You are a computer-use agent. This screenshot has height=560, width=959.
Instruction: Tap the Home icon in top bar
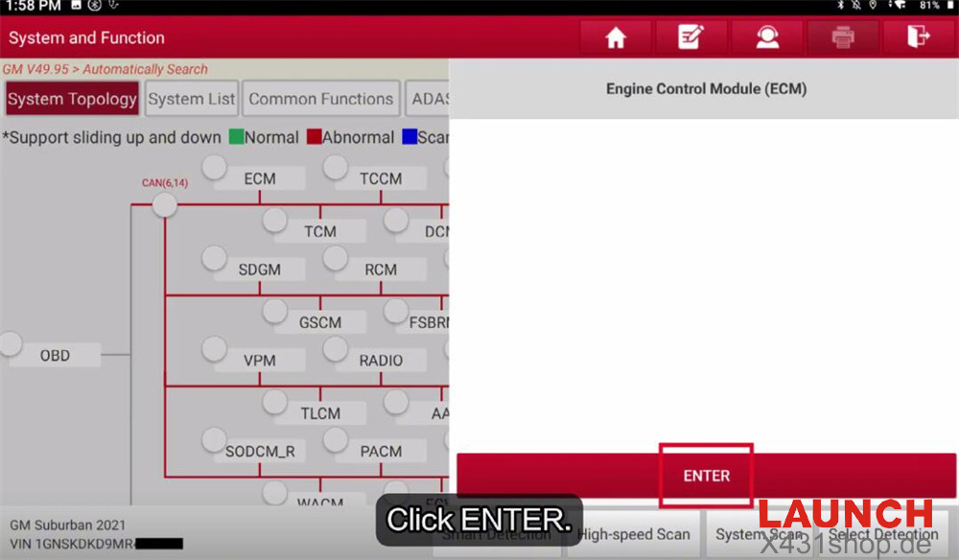615,37
